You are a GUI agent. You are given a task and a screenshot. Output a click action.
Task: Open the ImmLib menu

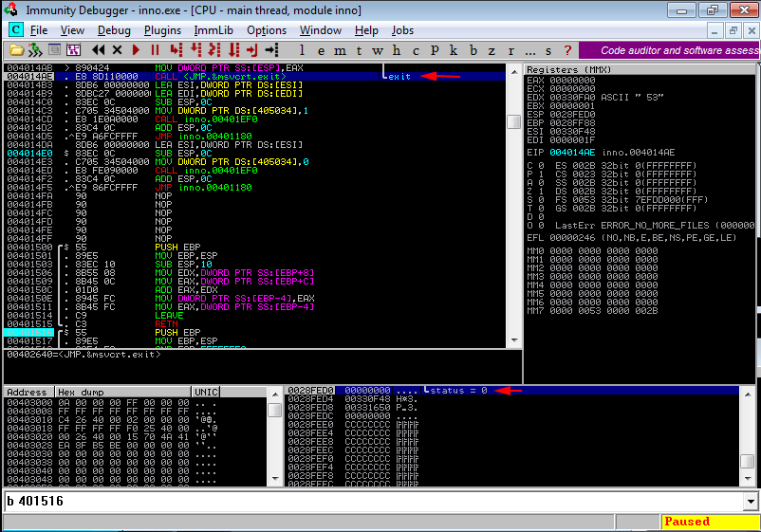coord(213,30)
